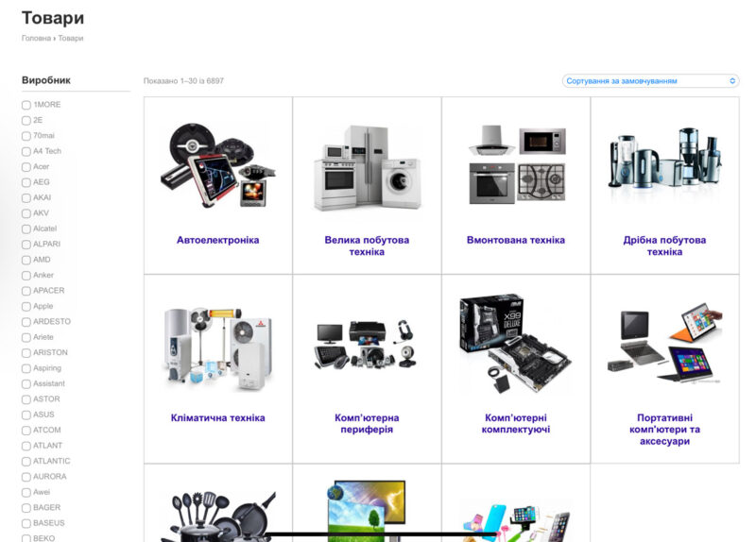Image resolution: width=756 pixels, height=542 pixels.
Task: Filter products by the AMD checkbox
Action: tap(26, 260)
